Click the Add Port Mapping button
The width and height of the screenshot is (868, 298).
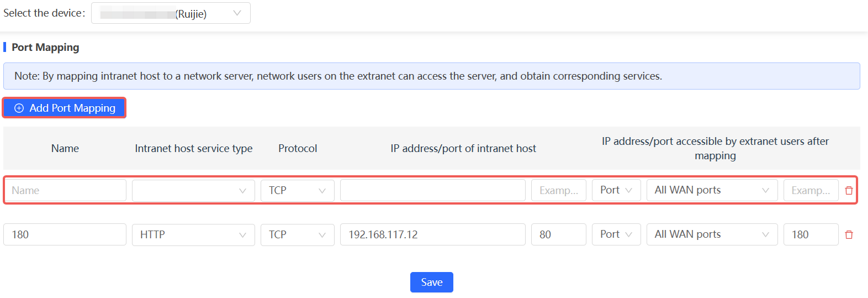65,108
